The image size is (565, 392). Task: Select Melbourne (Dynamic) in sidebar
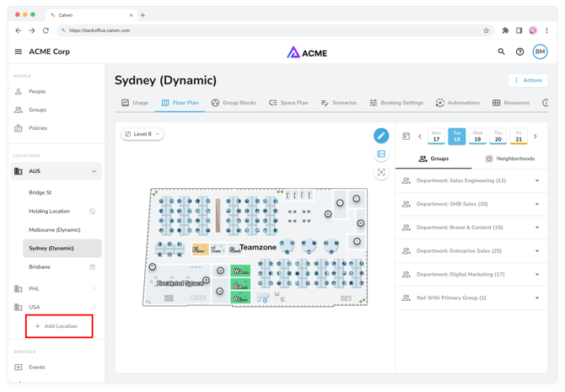coord(55,230)
